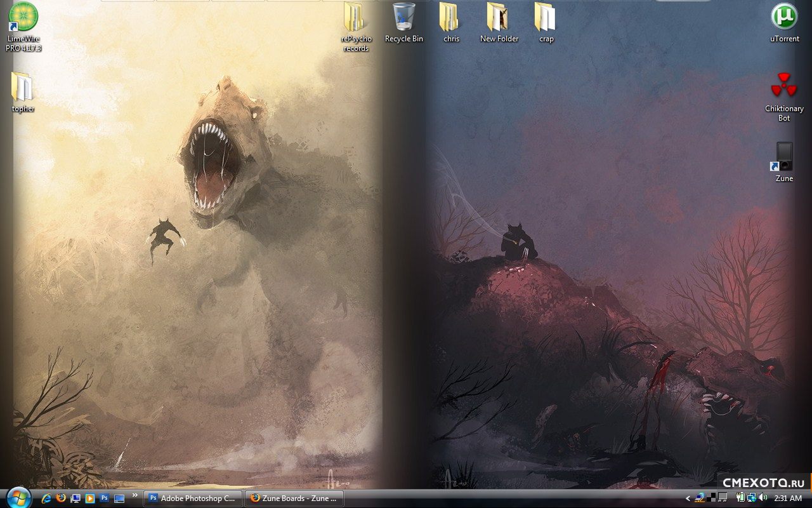Viewport: 812px width, 508px height.
Task: Launch Firefox from Quick Launch bar
Action: 61,498
